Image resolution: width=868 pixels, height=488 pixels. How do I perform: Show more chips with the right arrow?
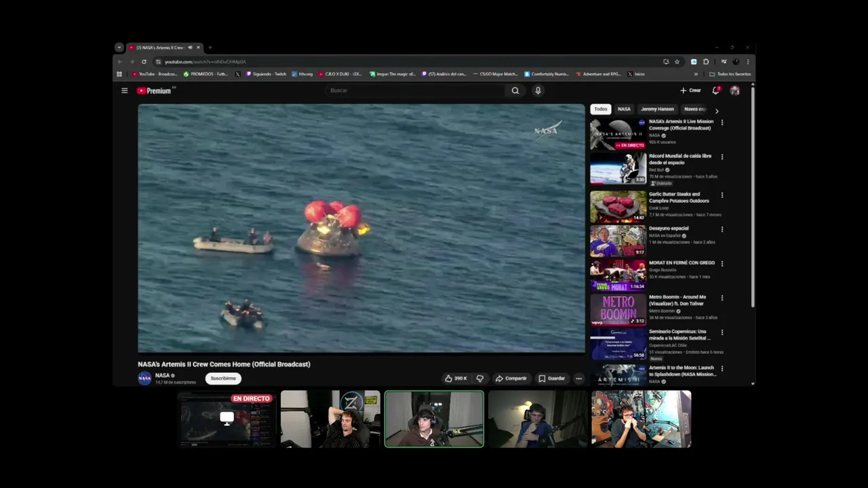717,110
